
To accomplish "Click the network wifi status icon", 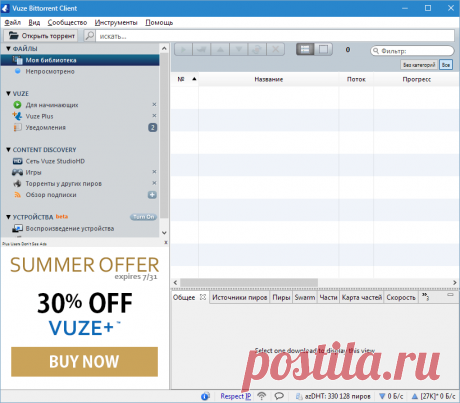I will point(262,396).
